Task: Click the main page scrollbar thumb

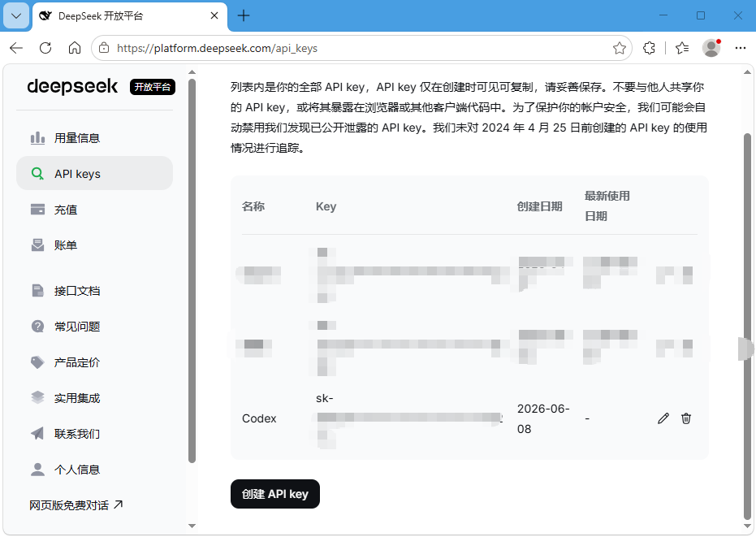Action: (x=747, y=326)
